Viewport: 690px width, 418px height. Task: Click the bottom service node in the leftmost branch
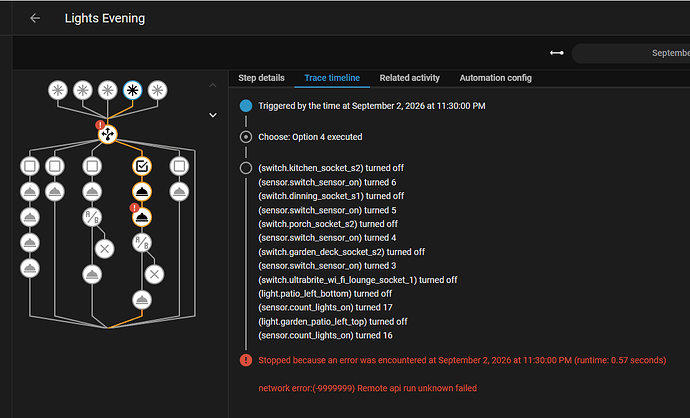click(x=30, y=268)
